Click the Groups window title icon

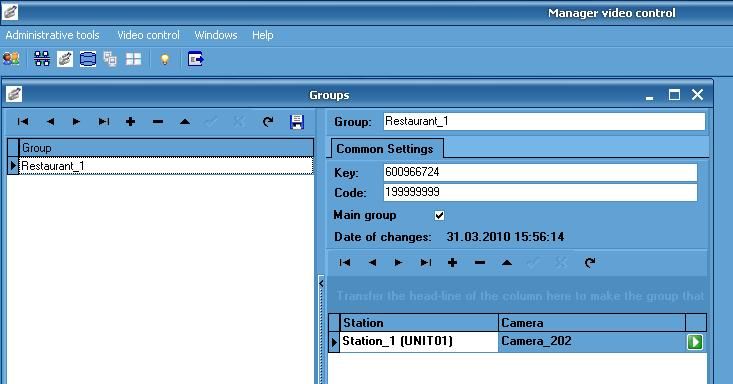[14, 94]
